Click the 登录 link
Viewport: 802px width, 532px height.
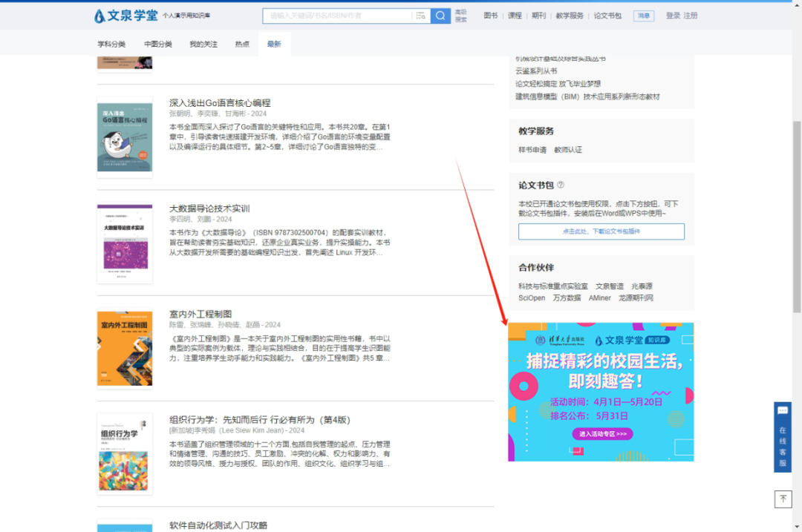[673, 16]
